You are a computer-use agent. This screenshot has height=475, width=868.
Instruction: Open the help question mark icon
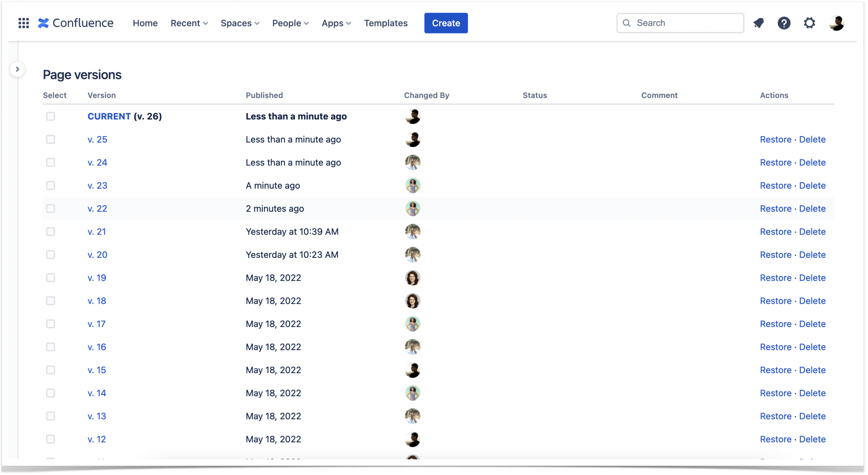(784, 23)
